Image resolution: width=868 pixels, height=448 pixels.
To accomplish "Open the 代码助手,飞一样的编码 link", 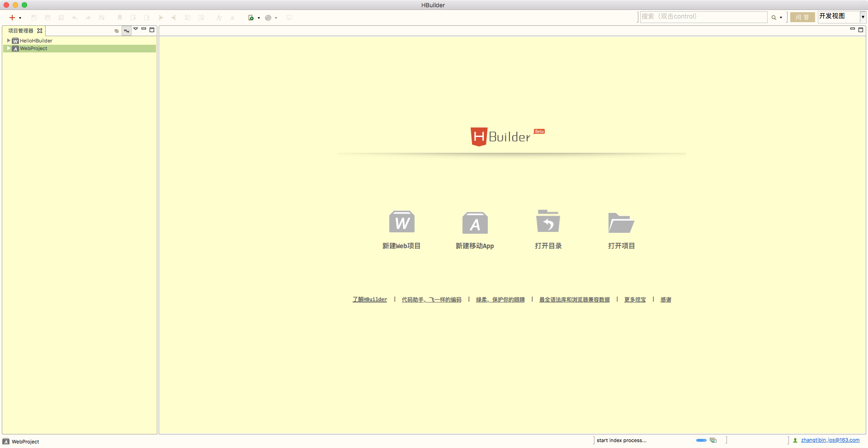I will tap(431, 300).
